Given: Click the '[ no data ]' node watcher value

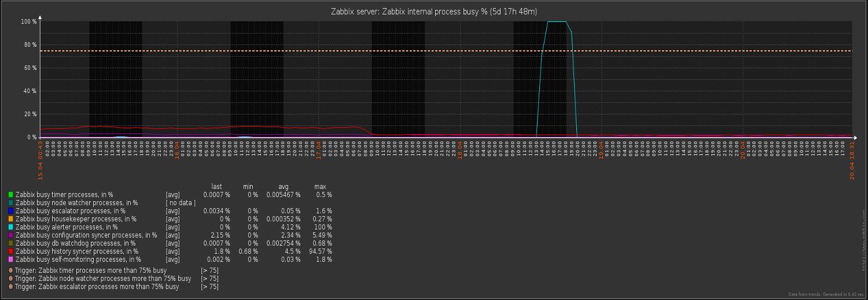Looking at the screenshot, I should pos(181,203).
